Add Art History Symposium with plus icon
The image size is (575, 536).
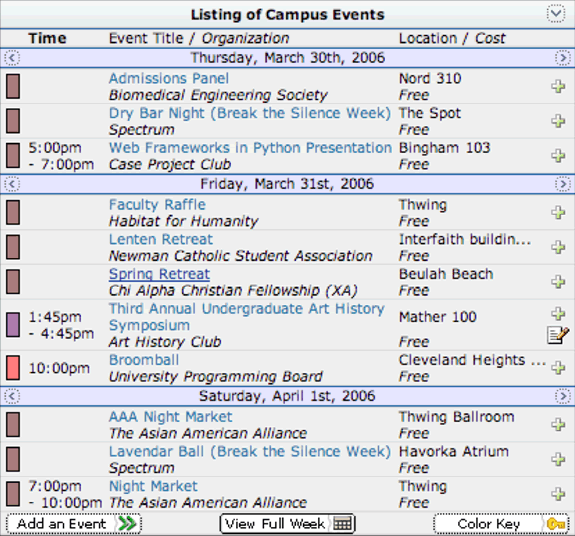(558, 313)
